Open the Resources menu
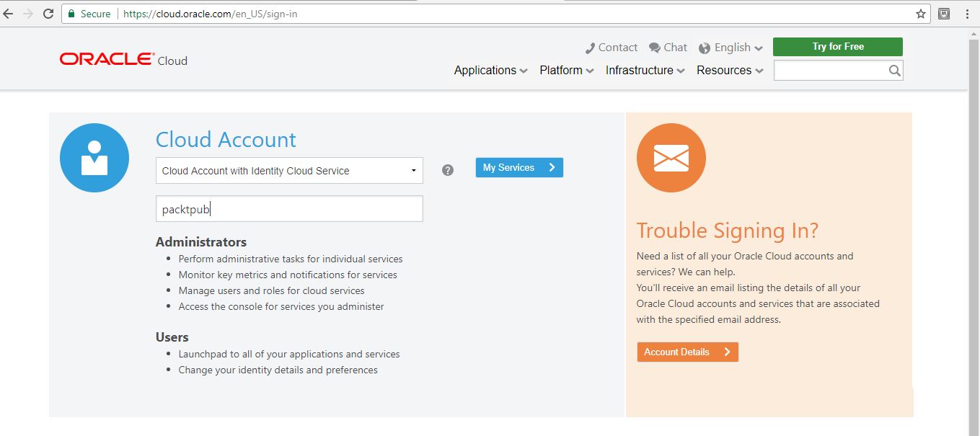980x436 pixels. [x=729, y=71]
